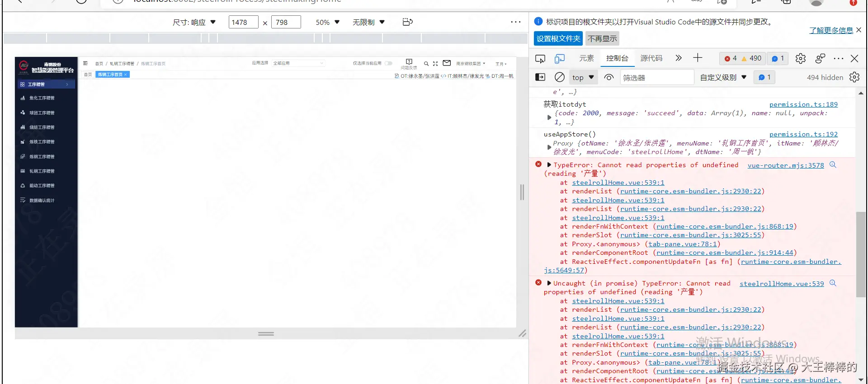
Task: Select the 控制台 tab
Action: (617, 58)
